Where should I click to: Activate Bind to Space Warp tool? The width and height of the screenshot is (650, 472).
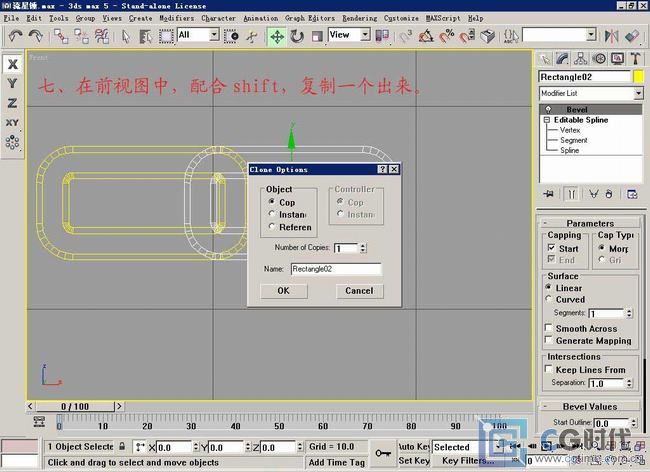[x=102, y=36]
